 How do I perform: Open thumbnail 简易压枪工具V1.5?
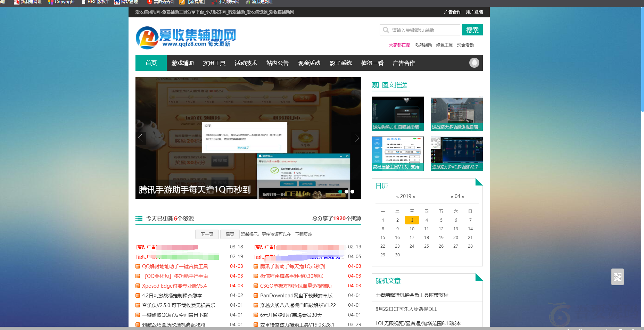tap(398, 154)
